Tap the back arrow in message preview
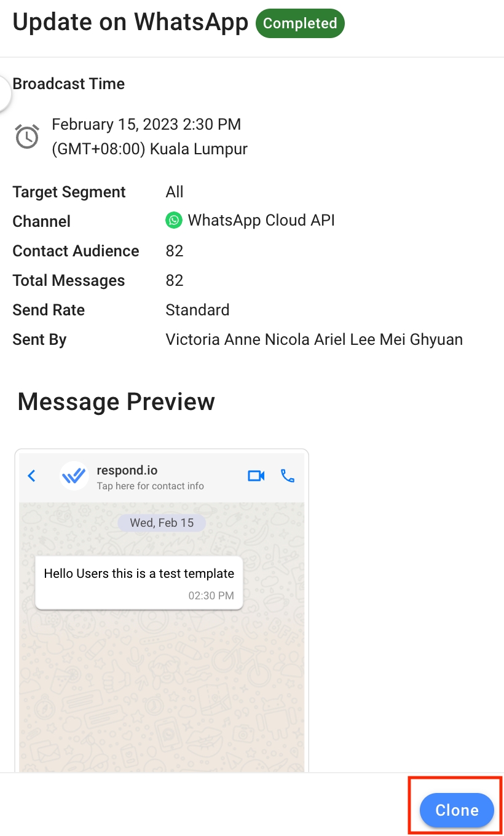Image resolution: width=504 pixels, height=836 pixels. (32, 476)
